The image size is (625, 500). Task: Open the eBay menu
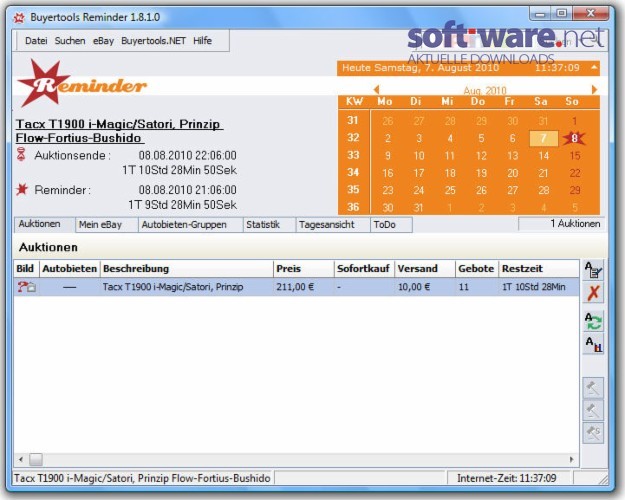103,41
